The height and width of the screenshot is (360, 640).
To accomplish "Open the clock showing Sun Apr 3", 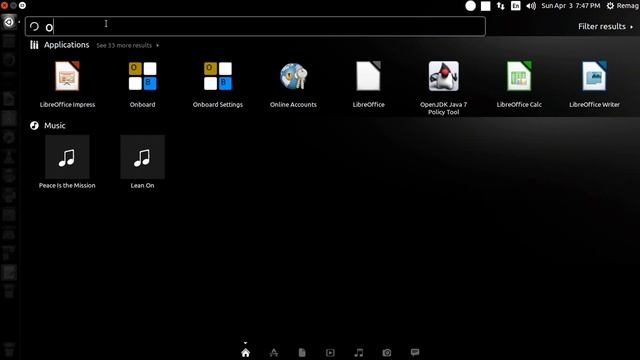I will [571, 6].
